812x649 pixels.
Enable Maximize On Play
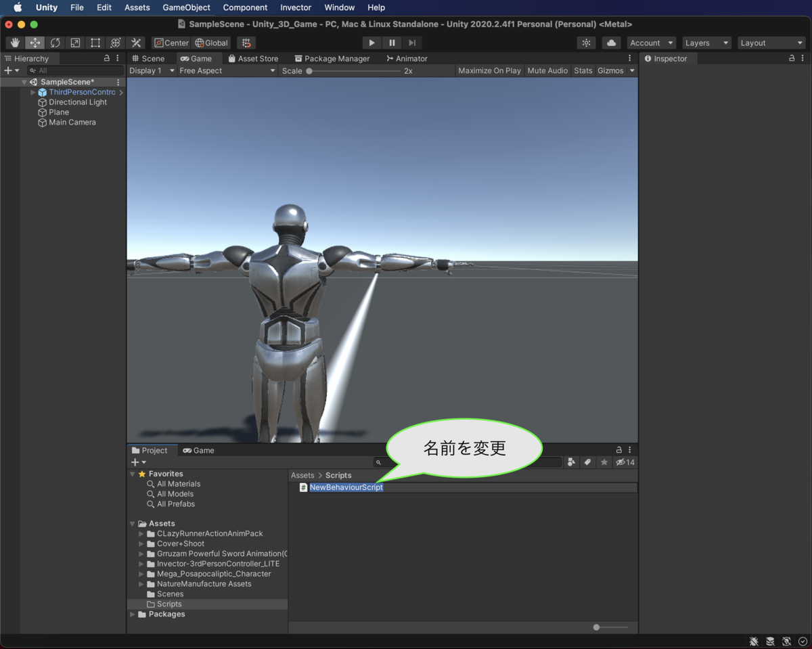click(x=489, y=70)
